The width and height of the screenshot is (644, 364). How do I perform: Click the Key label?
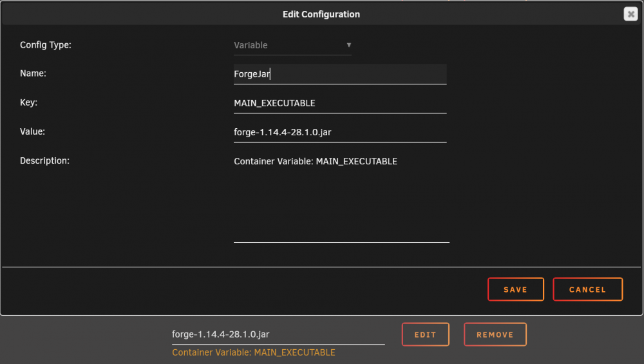28,102
